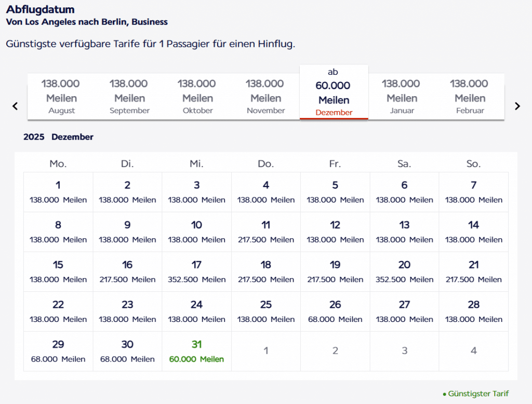Switch to the August month tab
This screenshot has width=532, height=404.
click(62, 96)
